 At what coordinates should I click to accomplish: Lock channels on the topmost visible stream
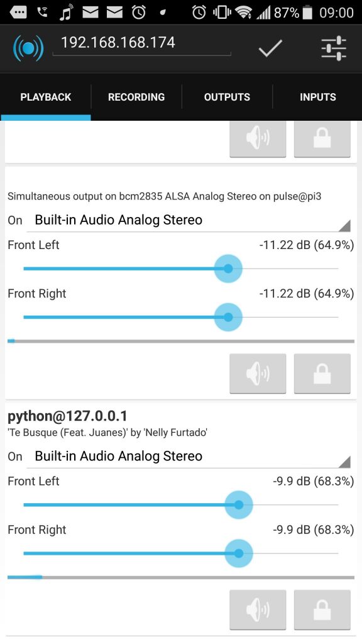[322, 138]
